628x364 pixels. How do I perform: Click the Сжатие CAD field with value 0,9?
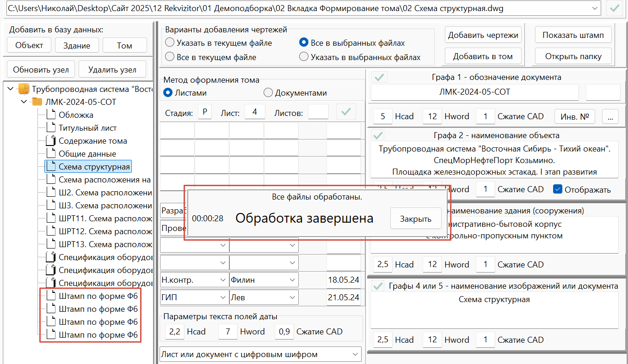[x=284, y=332]
